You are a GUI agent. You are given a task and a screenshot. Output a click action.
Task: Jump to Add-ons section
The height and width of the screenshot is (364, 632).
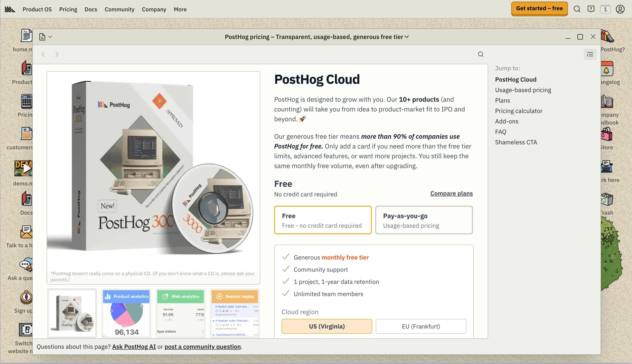tap(507, 121)
